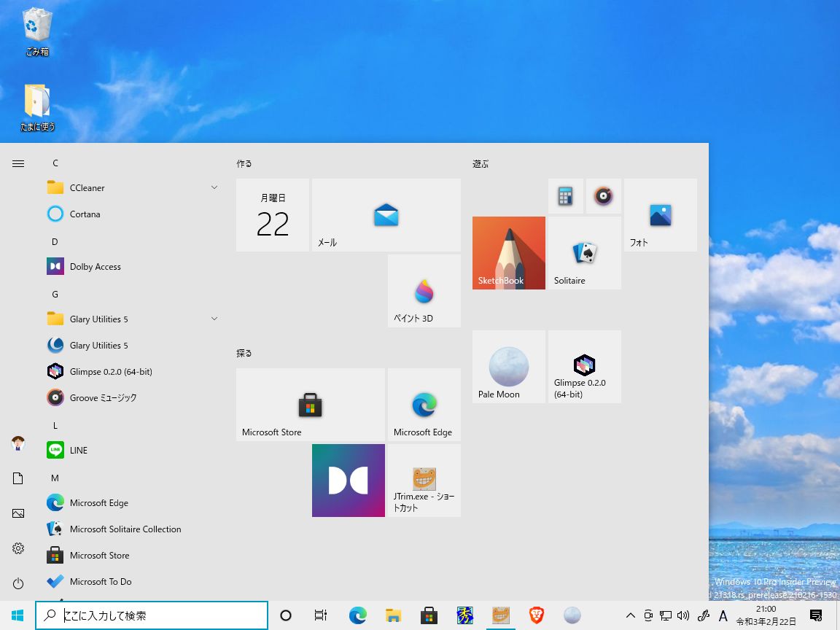840x630 pixels.
Task: Open the Groove Music small tile
Action: click(604, 196)
